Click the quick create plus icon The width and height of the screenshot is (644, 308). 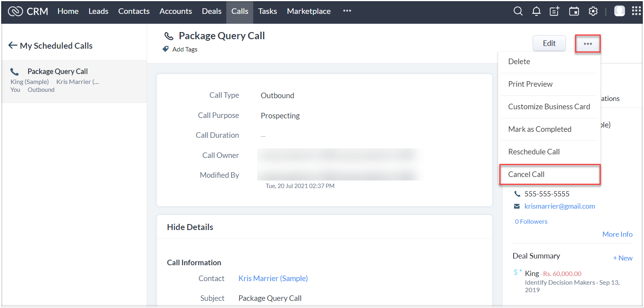(554, 11)
